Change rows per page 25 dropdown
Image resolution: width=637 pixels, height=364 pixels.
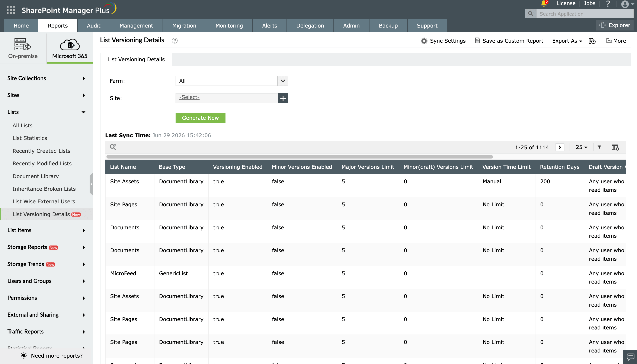pyautogui.click(x=581, y=147)
